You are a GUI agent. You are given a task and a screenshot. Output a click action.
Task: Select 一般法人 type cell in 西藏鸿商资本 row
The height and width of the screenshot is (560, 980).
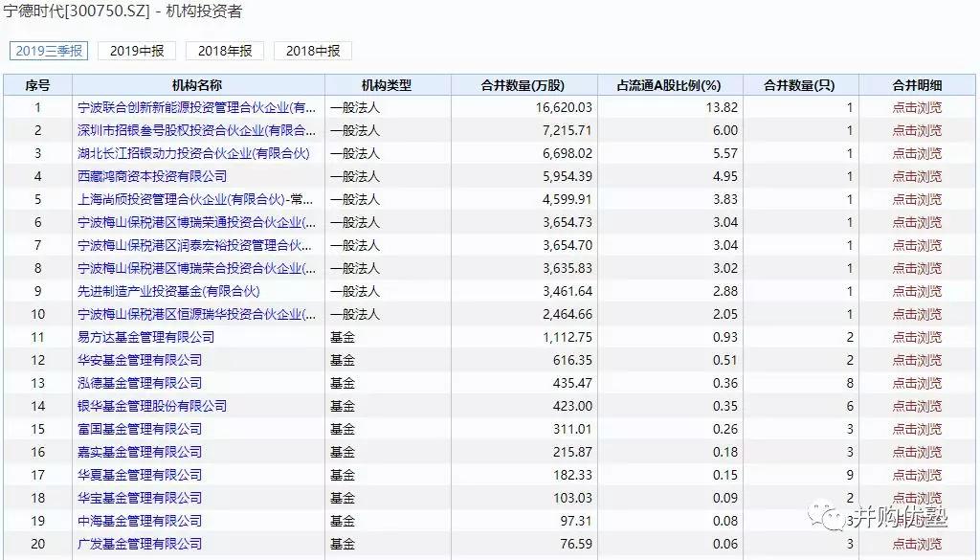pos(355,176)
